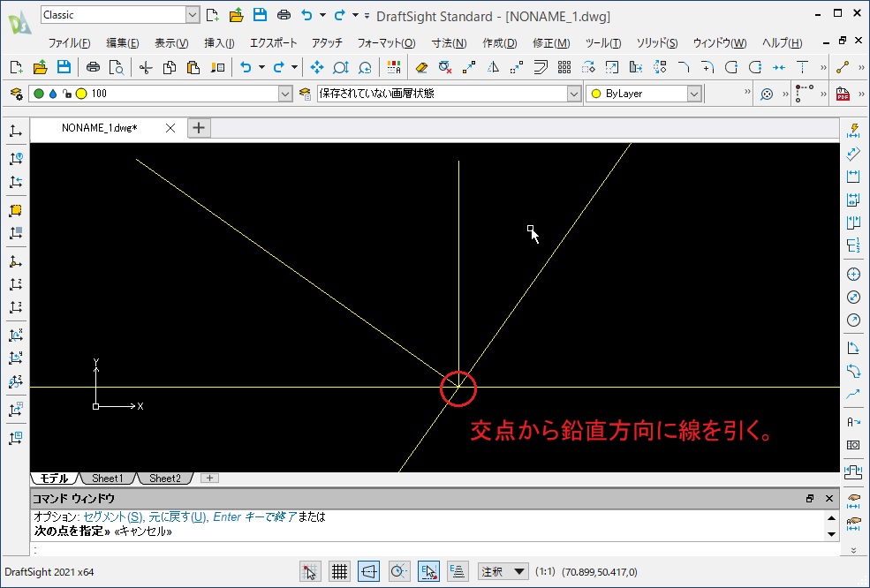The image size is (870, 588).
Task: Click the Print icon in the standard toolbar
Action: click(x=93, y=68)
